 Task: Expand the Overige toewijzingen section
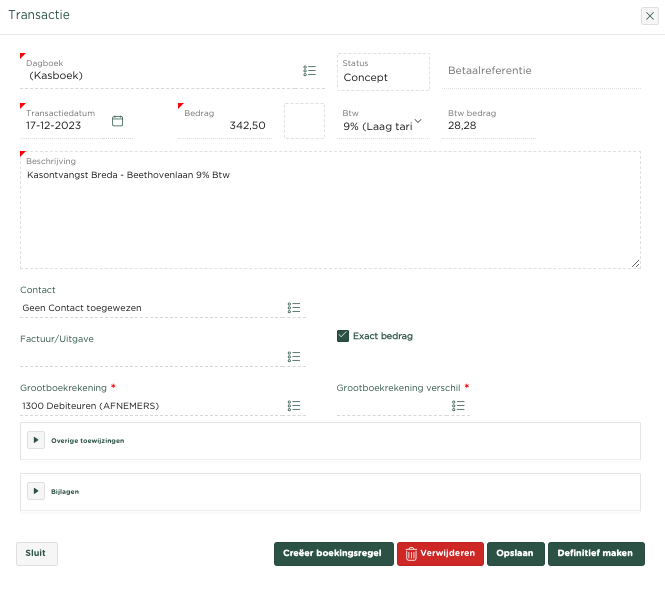36,440
